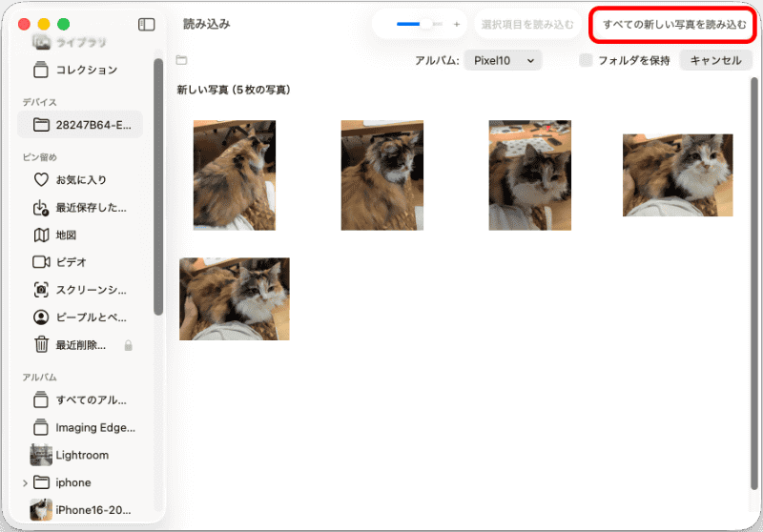Click the すべてのアル... stack icon
Image resolution: width=763 pixels, height=532 pixels.
[x=41, y=399]
